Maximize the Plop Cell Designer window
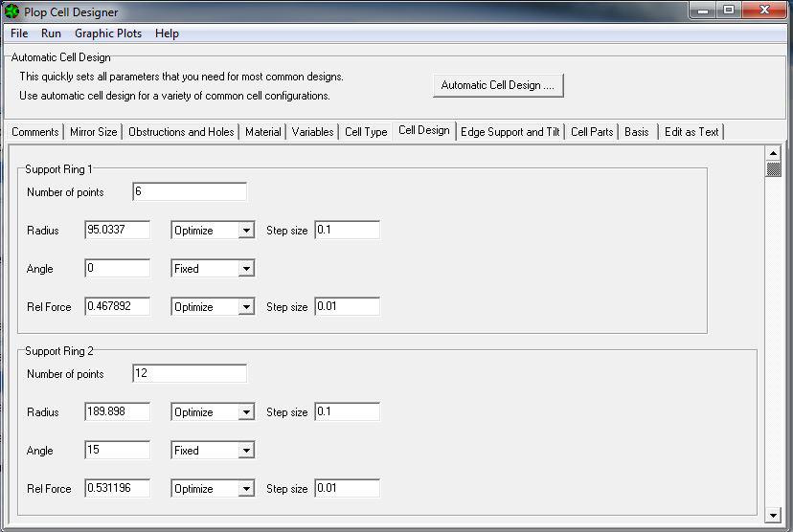The height and width of the screenshot is (532, 793). click(x=729, y=11)
